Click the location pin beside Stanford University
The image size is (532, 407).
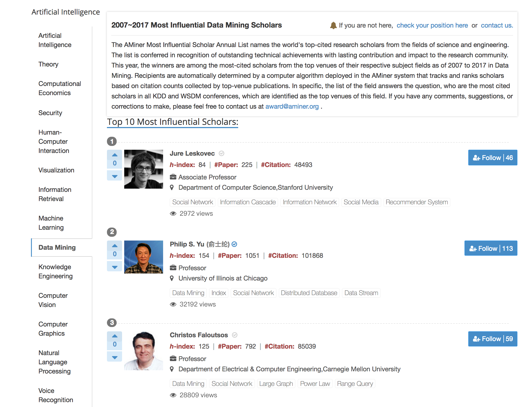pos(172,187)
